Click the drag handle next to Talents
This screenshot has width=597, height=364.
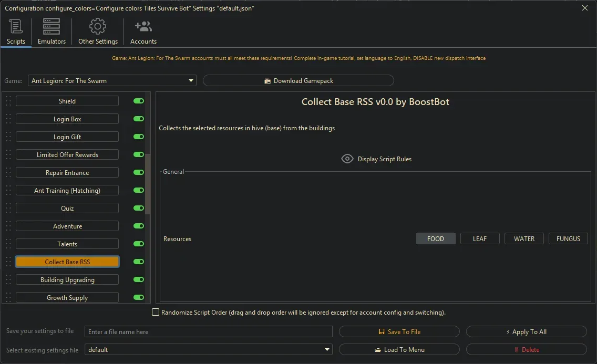[8, 244]
